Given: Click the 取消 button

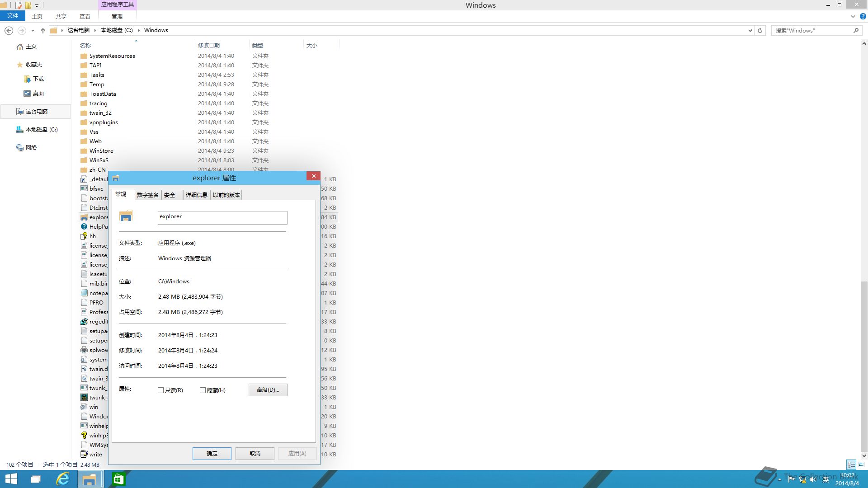Looking at the screenshot, I should pos(255,454).
